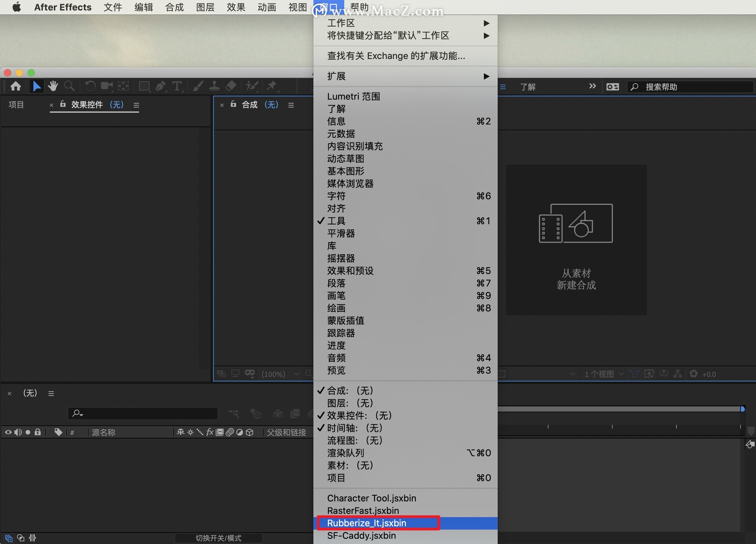Click the 3D layer cube column icon
The width and height of the screenshot is (756, 544).
click(250, 432)
